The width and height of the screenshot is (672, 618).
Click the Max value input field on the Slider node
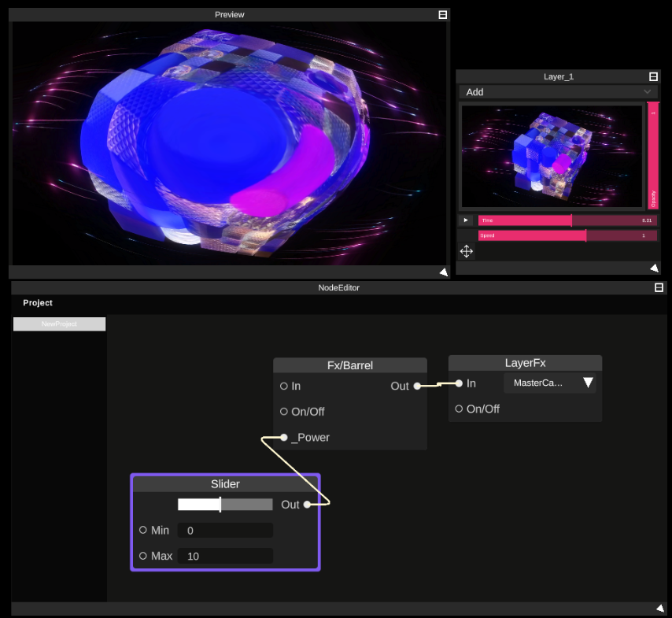pos(225,556)
